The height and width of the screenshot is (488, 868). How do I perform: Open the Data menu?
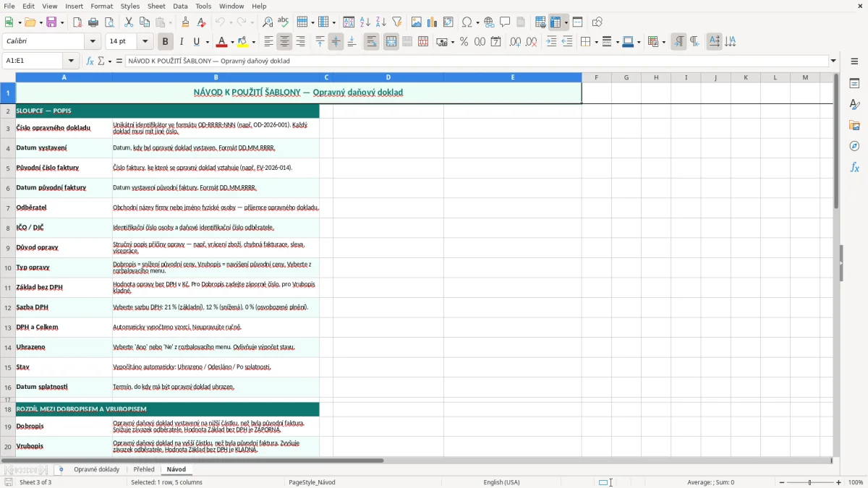pyautogui.click(x=180, y=6)
